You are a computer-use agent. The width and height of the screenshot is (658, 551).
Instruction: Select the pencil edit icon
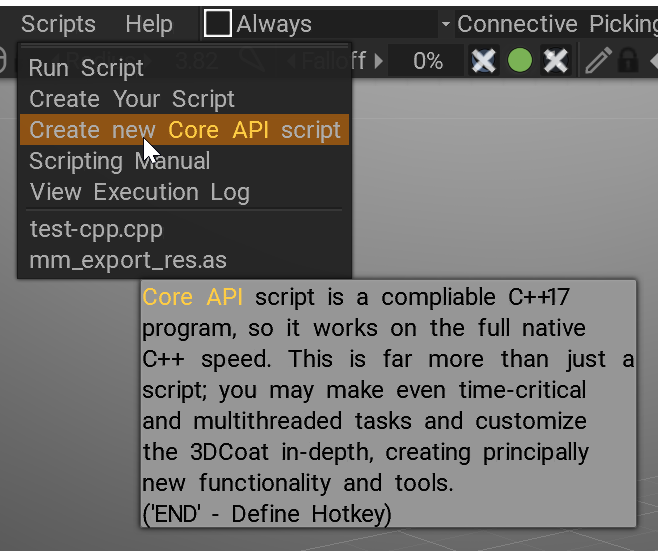tap(598, 60)
